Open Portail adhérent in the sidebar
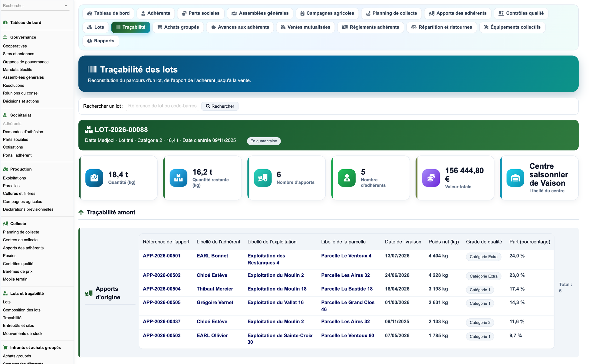 coord(17,155)
